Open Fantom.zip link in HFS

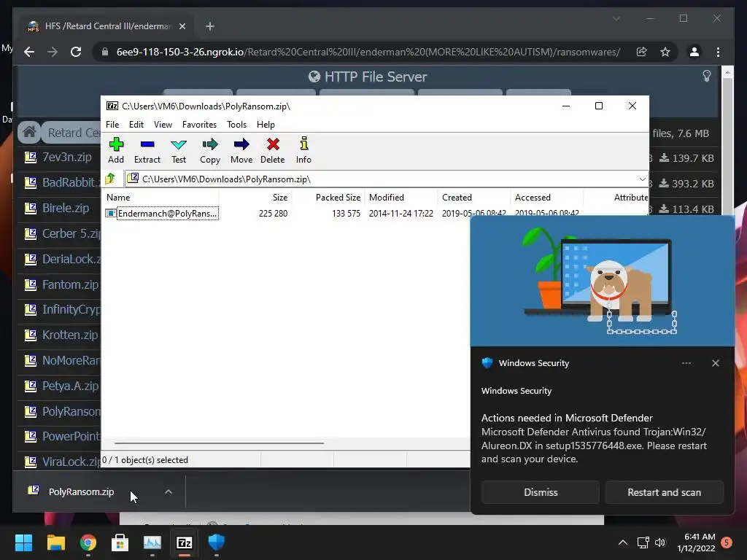70,284
